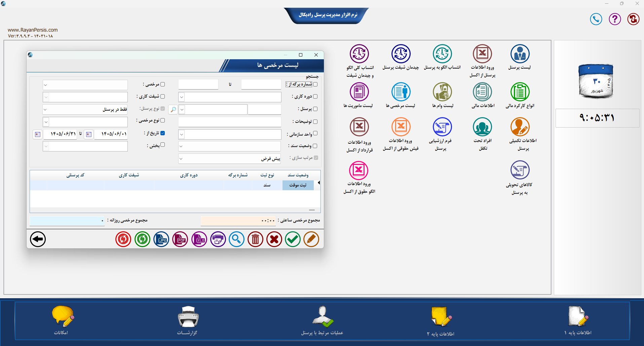Click the red reset refresh button
Screen dimensions: 644x346
(x=123, y=239)
